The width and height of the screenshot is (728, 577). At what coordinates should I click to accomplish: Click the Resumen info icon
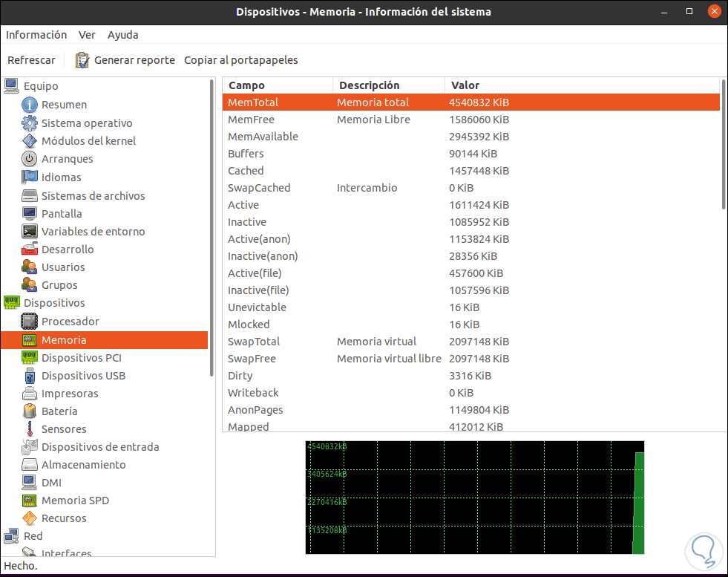pos(30,105)
